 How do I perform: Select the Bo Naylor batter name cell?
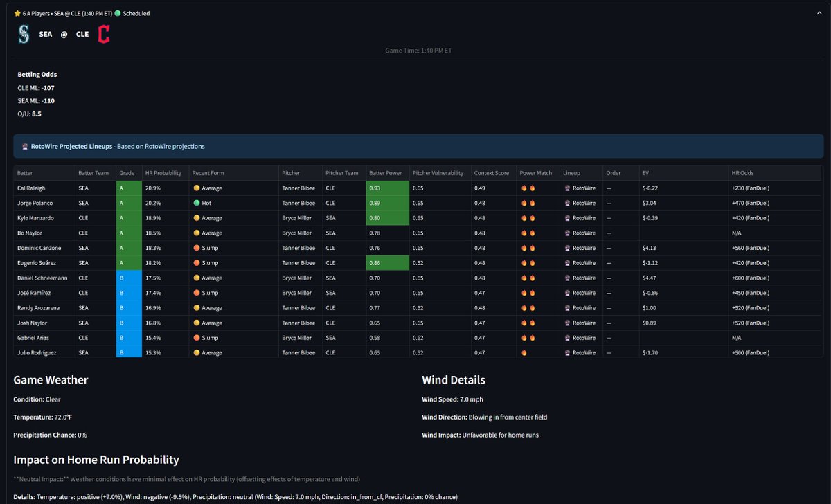coord(44,233)
